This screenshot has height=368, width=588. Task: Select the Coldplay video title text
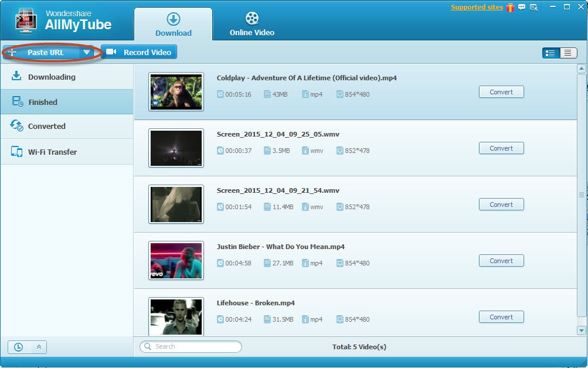click(307, 78)
